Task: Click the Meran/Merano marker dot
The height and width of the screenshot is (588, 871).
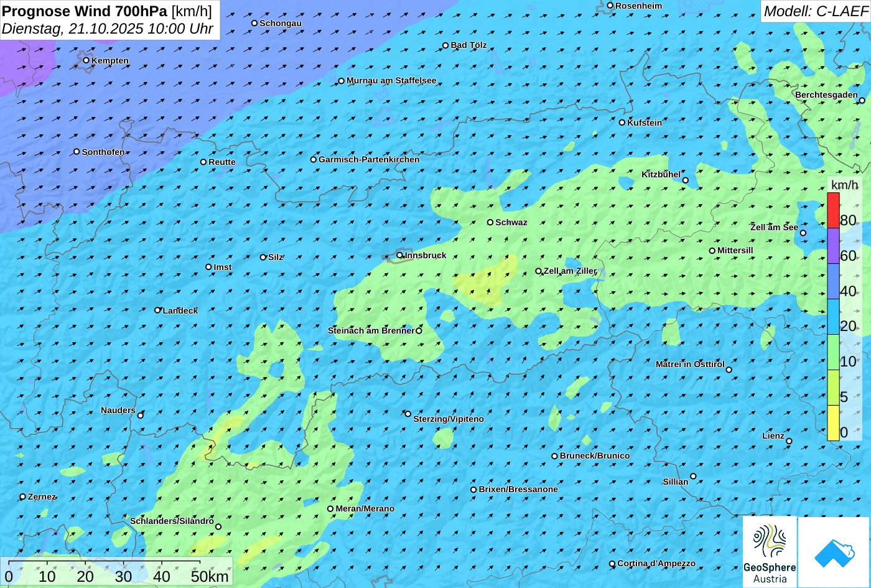Action: pyautogui.click(x=330, y=509)
